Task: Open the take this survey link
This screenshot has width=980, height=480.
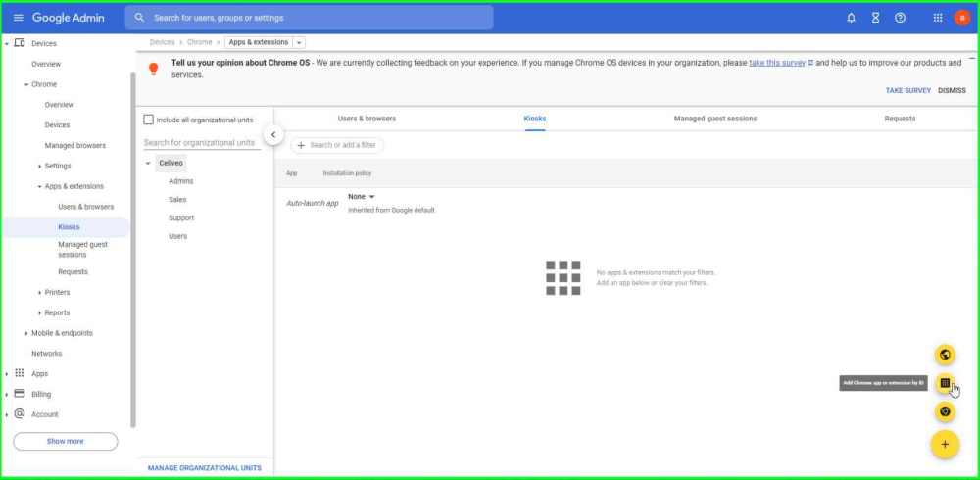Action: [777, 63]
